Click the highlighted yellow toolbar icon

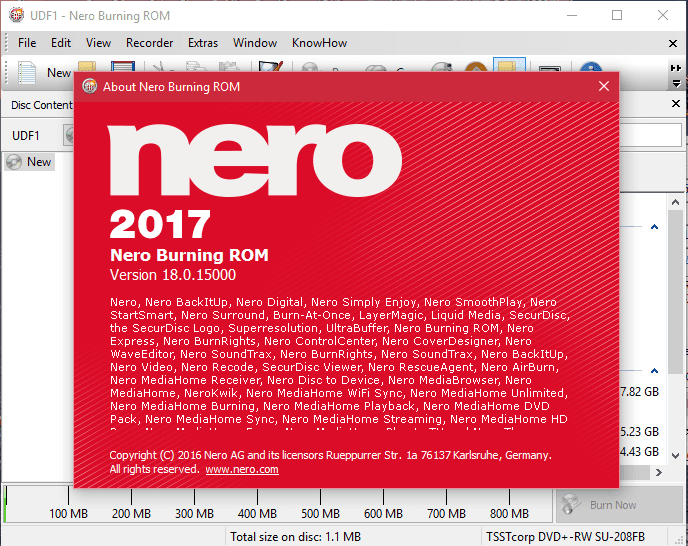(509, 65)
